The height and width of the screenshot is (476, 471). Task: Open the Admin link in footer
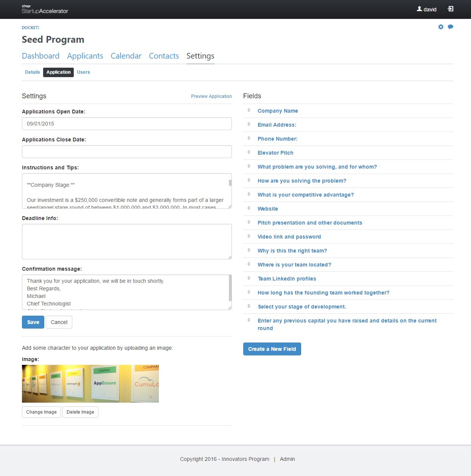pos(288,459)
